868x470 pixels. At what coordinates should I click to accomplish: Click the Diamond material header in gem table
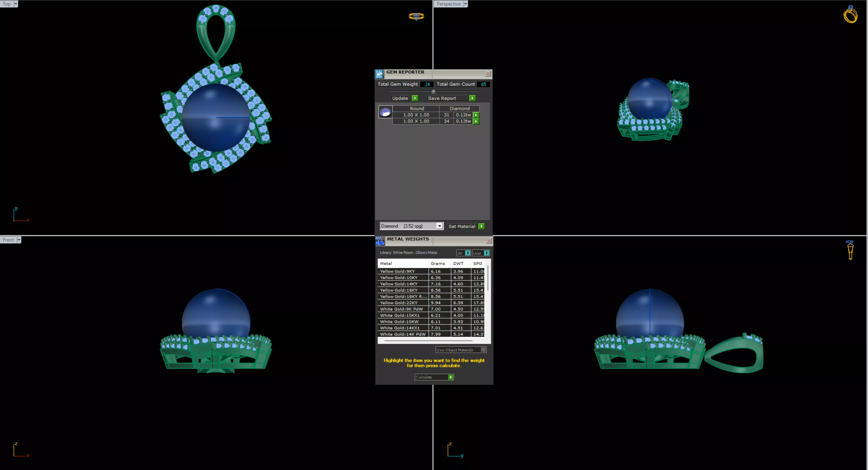point(459,109)
